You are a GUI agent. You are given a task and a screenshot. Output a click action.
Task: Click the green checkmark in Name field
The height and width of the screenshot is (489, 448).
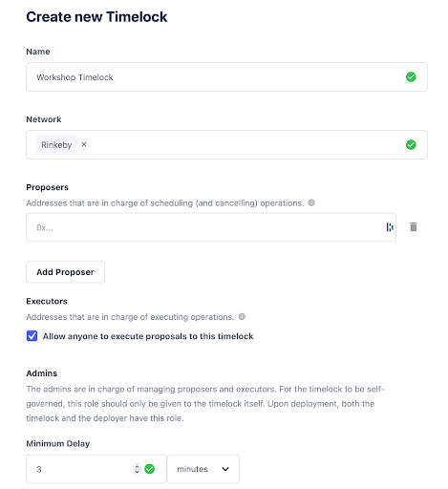pyautogui.click(x=411, y=77)
